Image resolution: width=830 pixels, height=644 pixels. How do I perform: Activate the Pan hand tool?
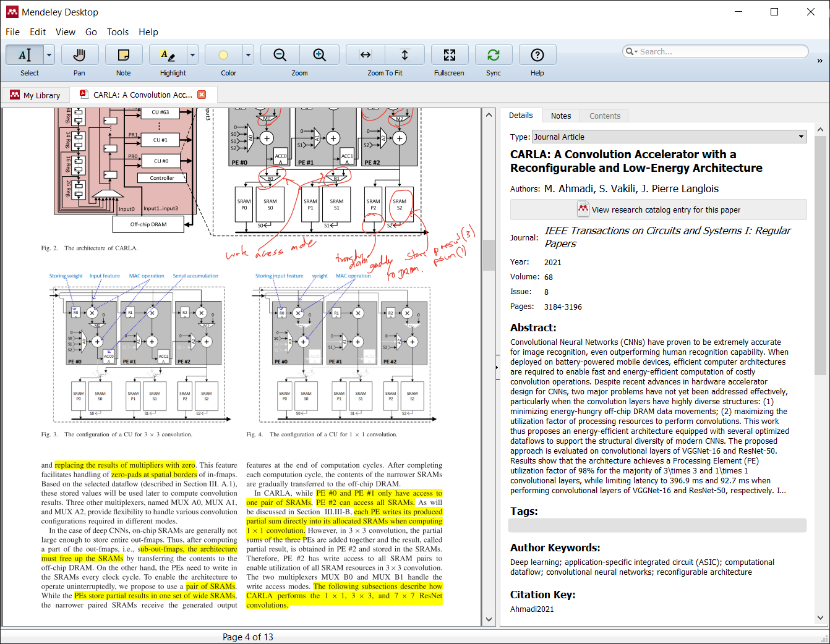click(x=79, y=55)
